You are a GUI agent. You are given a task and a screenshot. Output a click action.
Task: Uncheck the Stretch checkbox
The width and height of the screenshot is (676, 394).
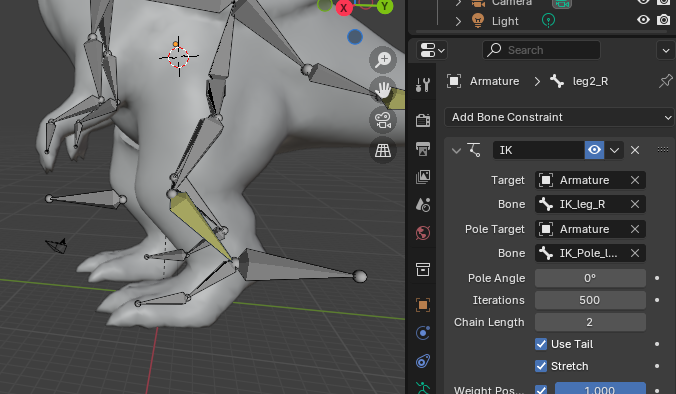click(541, 366)
